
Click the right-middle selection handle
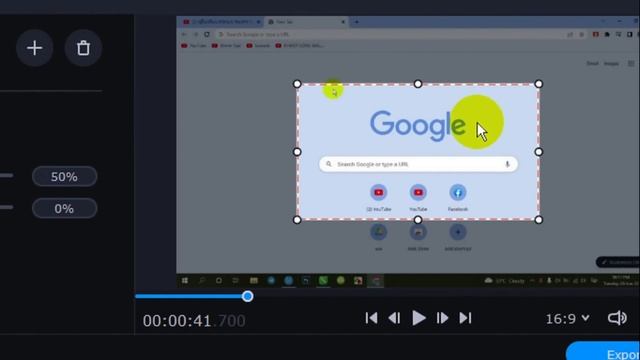pos(539,152)
